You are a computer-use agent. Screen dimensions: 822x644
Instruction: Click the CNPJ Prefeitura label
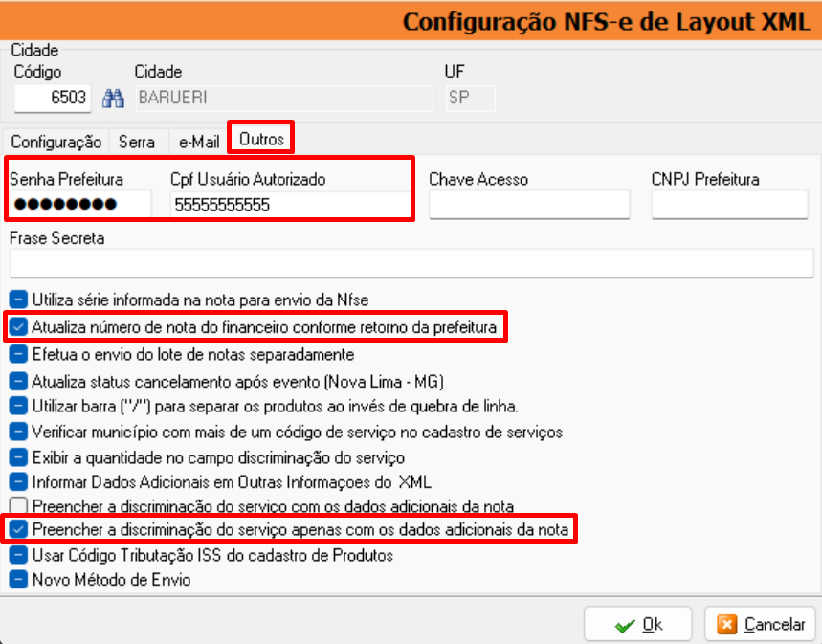click(x=705, y=179)
